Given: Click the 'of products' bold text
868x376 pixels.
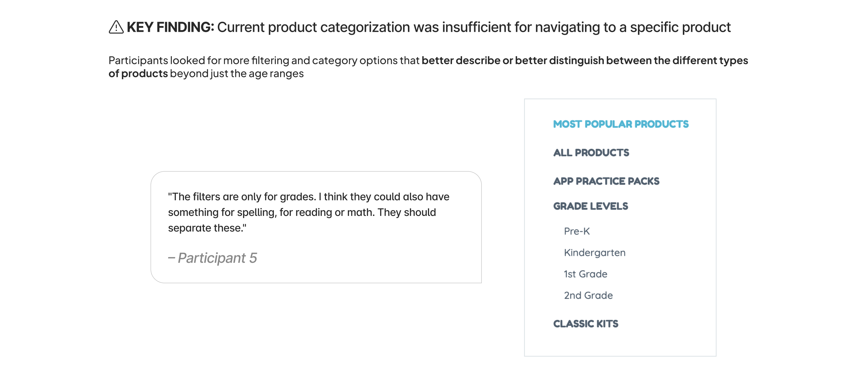Looking at the screenshot, I should pos(138,74).
